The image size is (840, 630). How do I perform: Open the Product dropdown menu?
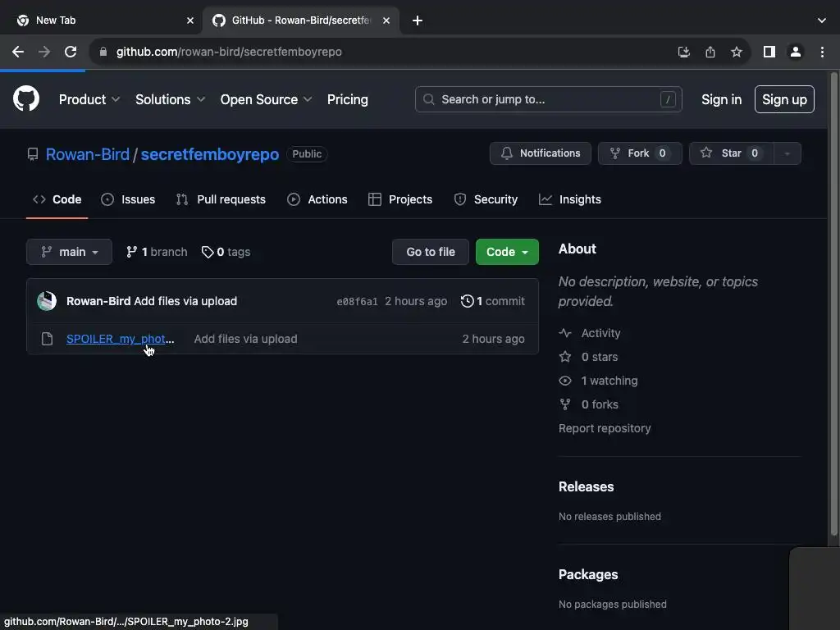pos(89,99)
